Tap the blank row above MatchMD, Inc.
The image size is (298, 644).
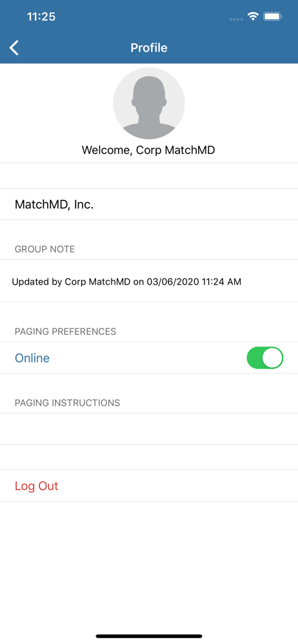tap(149, 176)
